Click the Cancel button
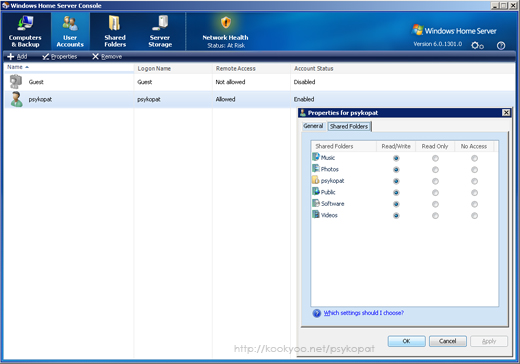This screenshot has height=364, width=520. point(447,341)
